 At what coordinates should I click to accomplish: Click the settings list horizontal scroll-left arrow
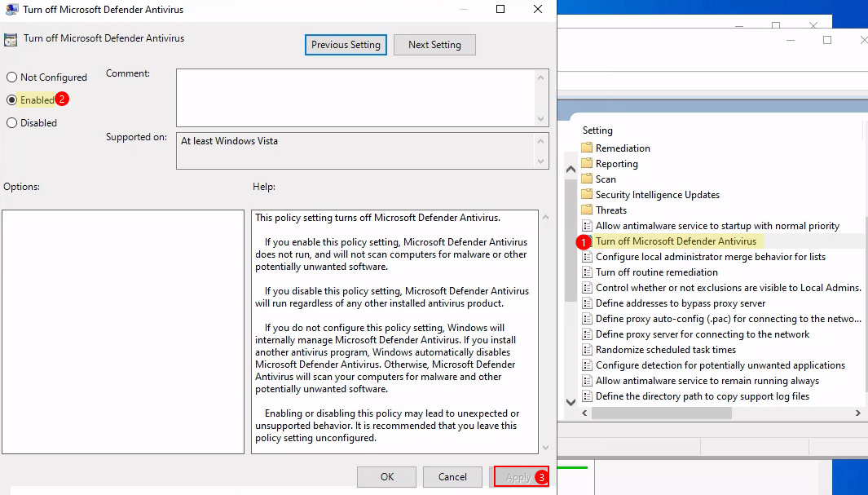(584, 413)
